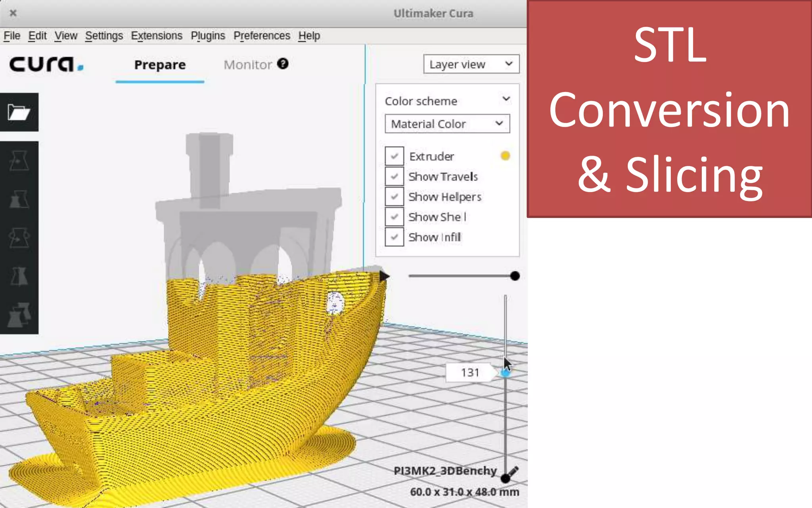
Task: Toggle the Show Helpers checkbox
Action: click(395, 196)
